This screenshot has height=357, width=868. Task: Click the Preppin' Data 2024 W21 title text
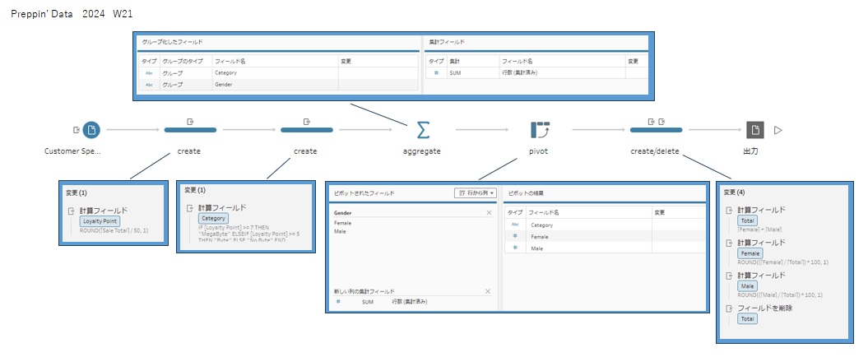click(x=72, y=14)
